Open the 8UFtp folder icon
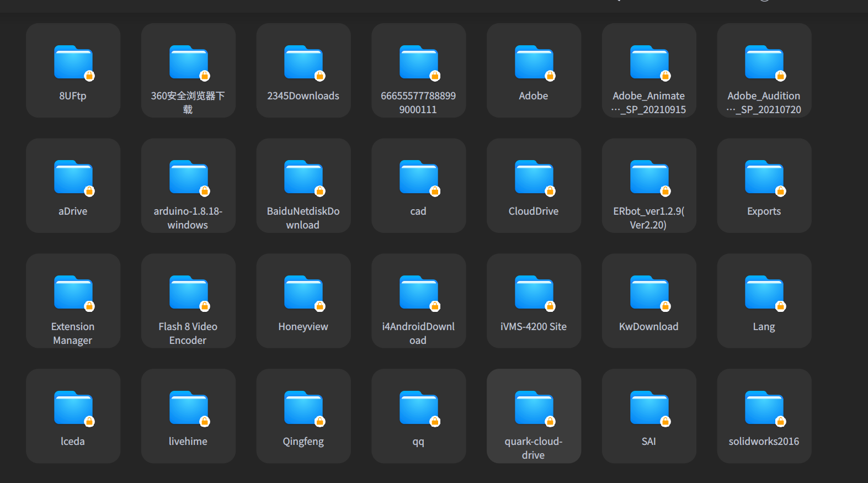The height and width of the screenshot is (483, 868). tap(73, 62)
